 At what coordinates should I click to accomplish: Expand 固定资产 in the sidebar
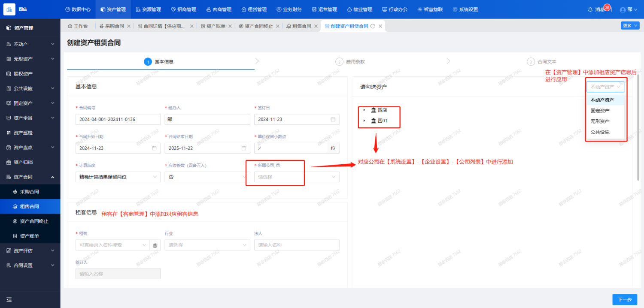coord(30,103)
